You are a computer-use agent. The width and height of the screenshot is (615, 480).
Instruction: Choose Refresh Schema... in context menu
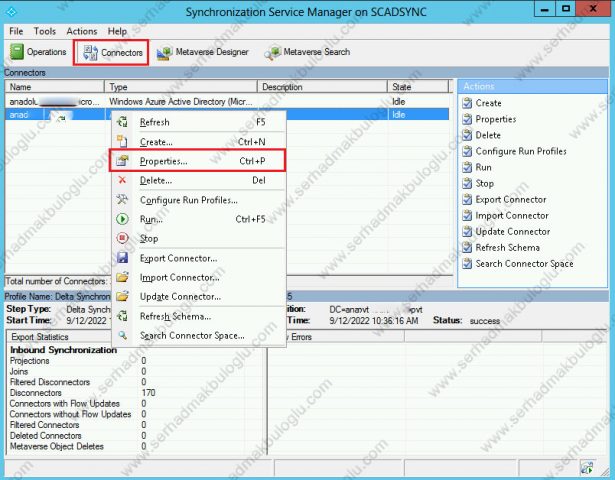click(x=198, y=316)
